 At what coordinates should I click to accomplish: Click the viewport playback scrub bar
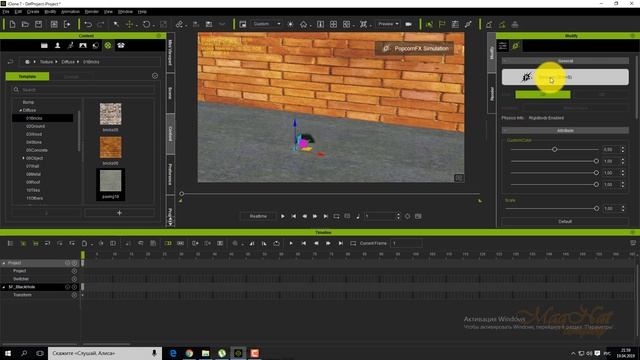tap(331, 193)
